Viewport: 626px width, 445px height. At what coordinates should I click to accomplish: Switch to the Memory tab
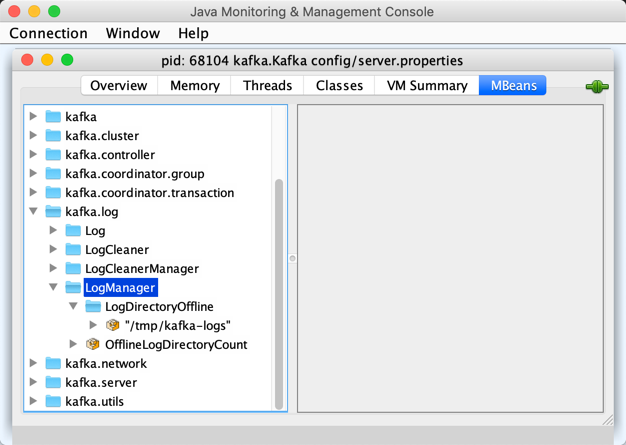(x=194, y=86)
